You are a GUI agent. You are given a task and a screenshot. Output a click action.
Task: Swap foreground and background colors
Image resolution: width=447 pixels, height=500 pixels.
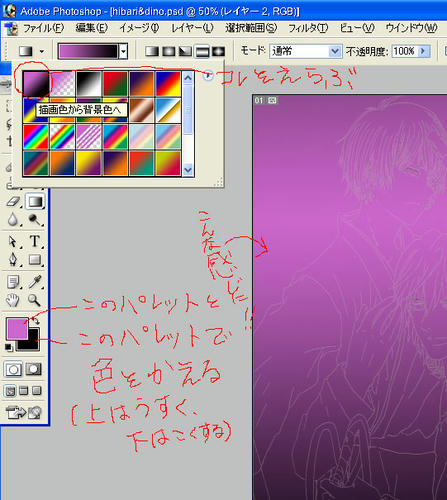coord(35,321)
